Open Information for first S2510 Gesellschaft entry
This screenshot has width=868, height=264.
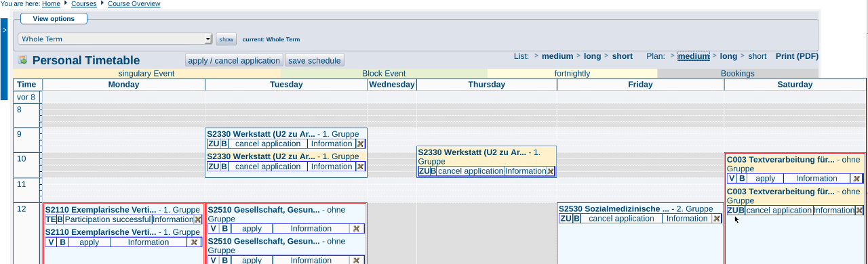tap(311, 229)
